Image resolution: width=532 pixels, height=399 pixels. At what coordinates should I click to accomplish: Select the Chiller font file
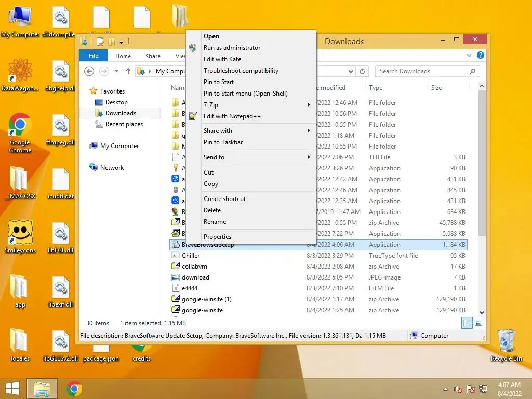click(x=318, y=256)
